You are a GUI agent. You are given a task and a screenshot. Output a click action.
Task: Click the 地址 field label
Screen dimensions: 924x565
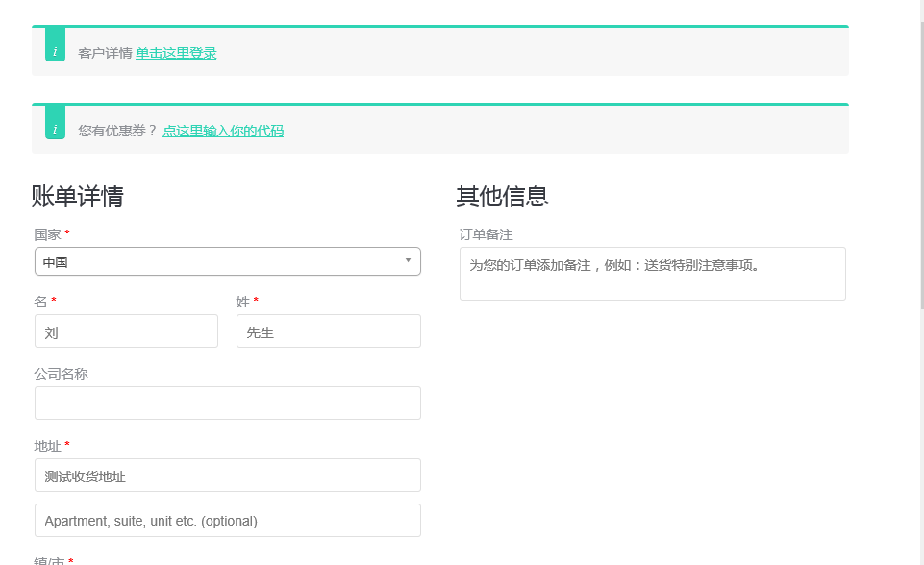(47, 446)
